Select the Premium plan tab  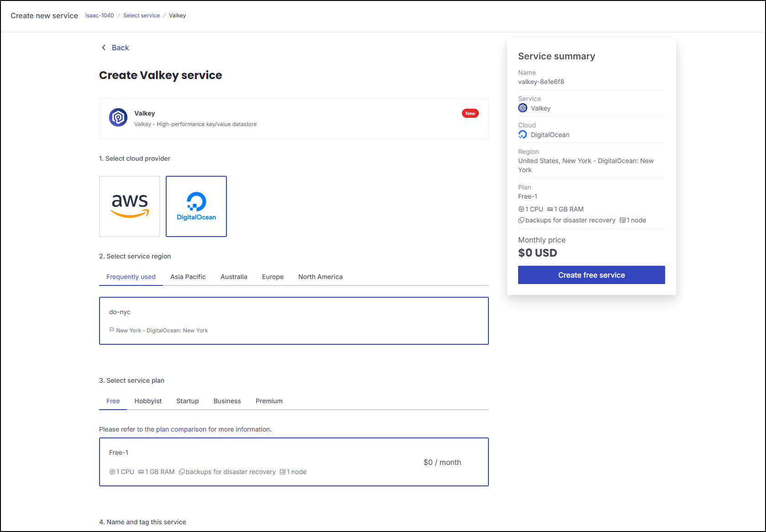269,401
